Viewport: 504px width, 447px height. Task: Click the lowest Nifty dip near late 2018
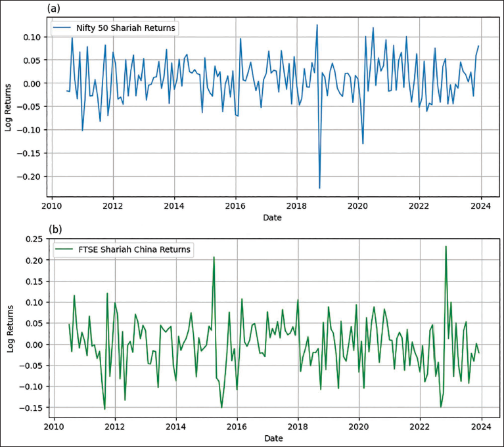[x=319, y=188]
